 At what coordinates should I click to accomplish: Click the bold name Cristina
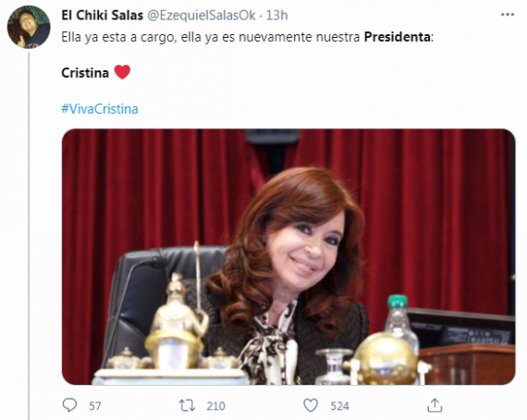(85, 73)
